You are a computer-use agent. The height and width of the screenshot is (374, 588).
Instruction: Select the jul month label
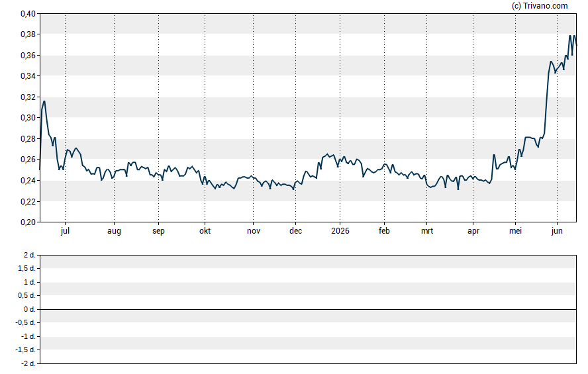pos(66,231)
